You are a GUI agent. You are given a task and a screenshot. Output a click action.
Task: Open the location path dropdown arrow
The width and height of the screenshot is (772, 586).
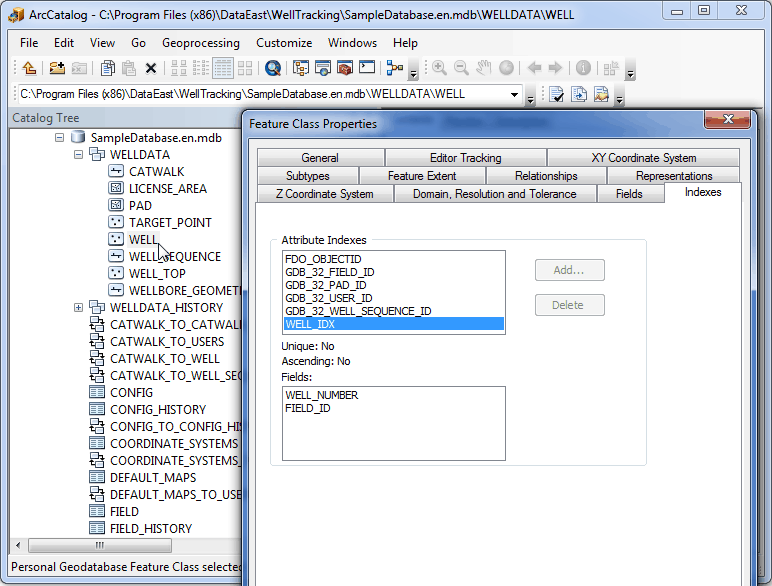point(514,95)
